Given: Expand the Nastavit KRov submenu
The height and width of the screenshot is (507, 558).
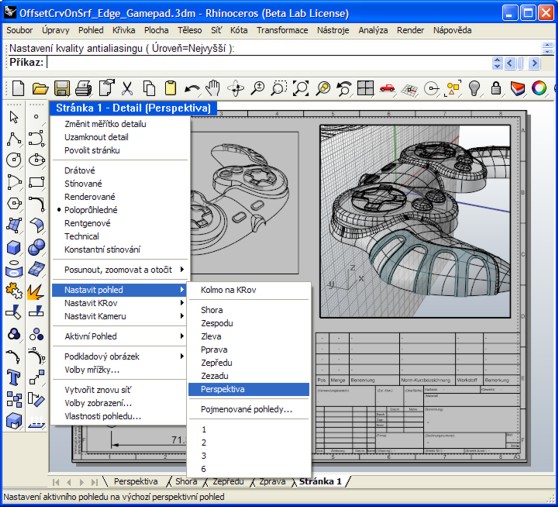Looking at the screenshot, I should coord(120,303).
